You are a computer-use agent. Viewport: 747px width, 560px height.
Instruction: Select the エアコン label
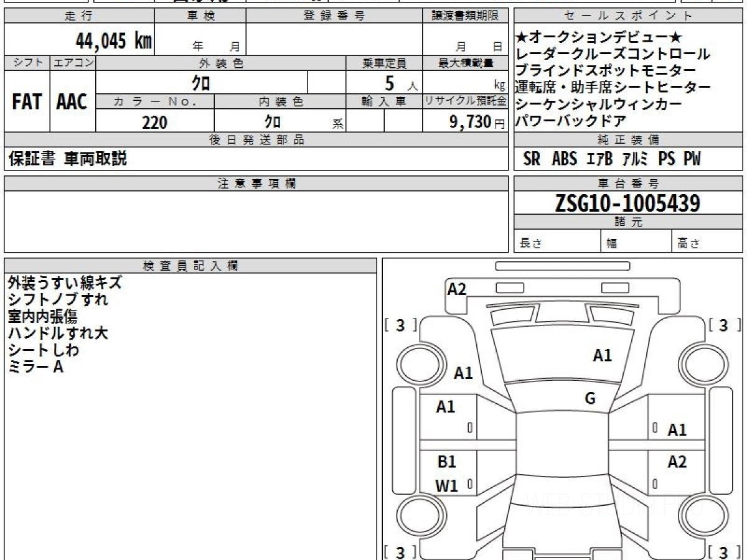coord(73,63)
